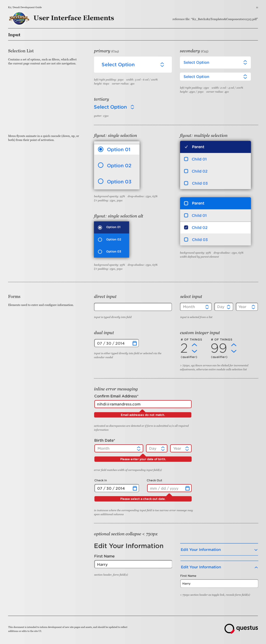The width and height of the screenshot is (266, 644).
Task: Click checkmark icon in dark Parent row
Action: point(186,147)
